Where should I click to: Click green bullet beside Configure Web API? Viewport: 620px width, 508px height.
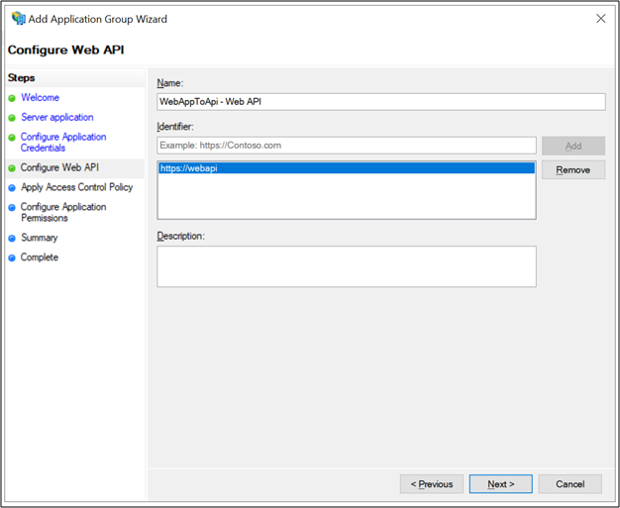tap(12, 168)
